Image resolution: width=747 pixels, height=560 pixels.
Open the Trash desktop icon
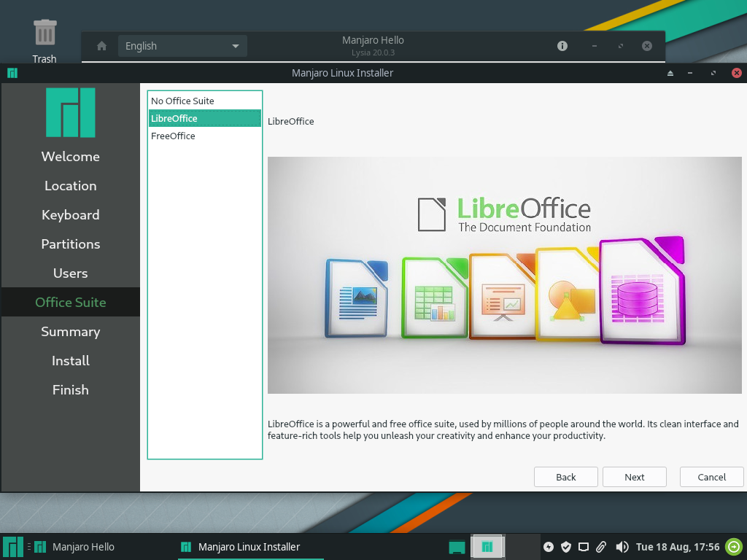point(44,41)
